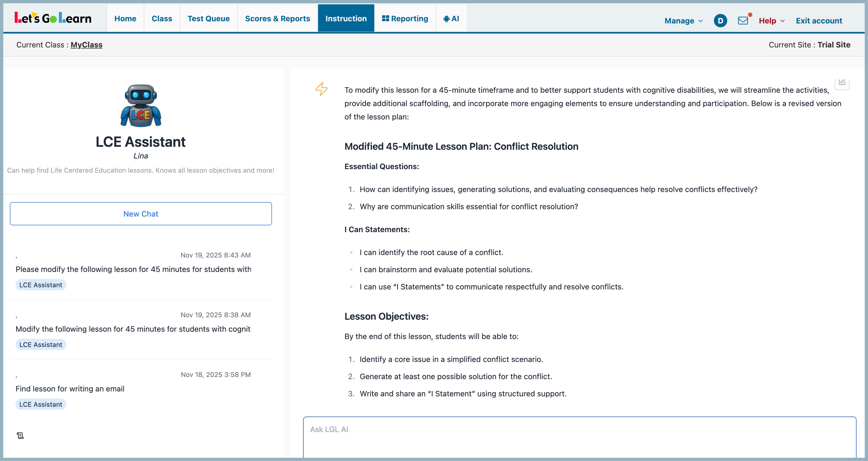Click the LCE robot assistant avatar

(x=141, y=106)
